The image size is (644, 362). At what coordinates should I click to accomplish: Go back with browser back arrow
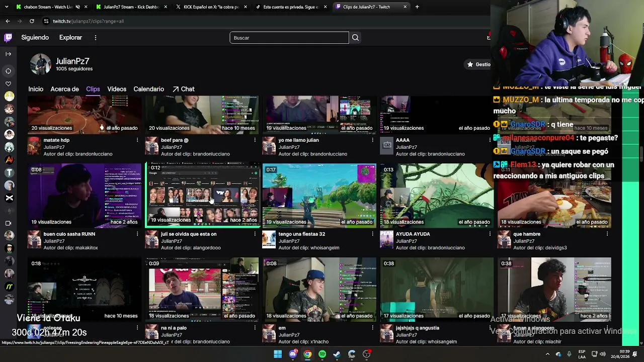coord(8,21)
